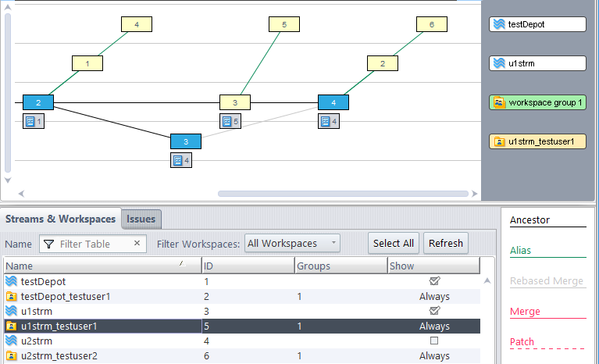This screenshot has height=364, width=599.
Task: Select the Streams & Workspaces tab
Action: [60, 219]
